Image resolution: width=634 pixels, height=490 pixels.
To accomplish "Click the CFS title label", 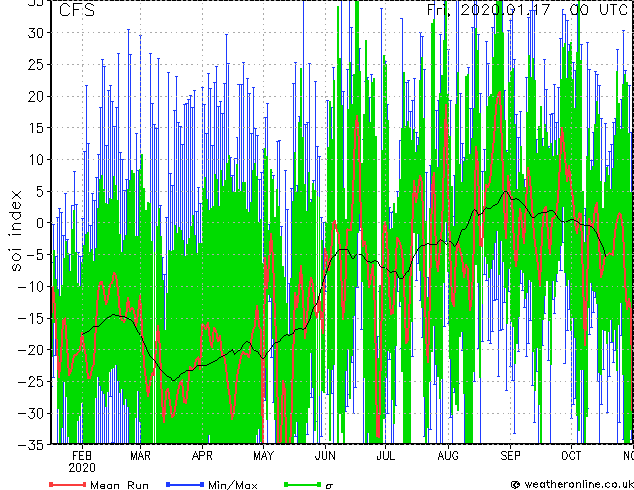I will (x=77, y=10).
